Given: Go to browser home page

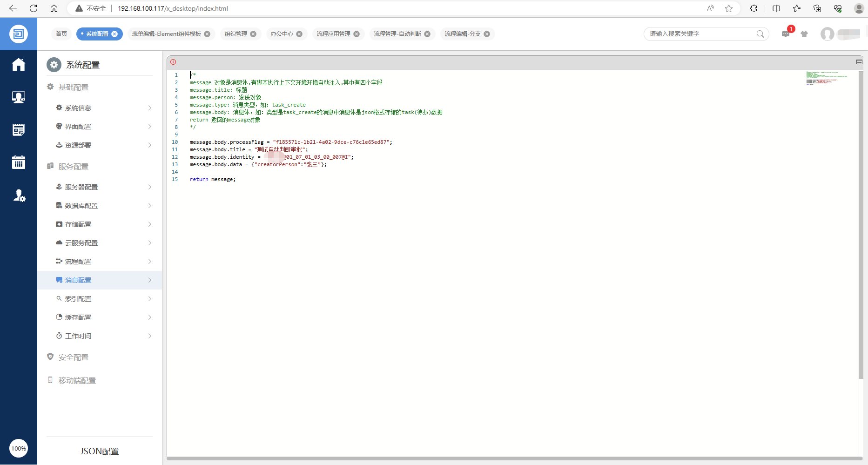Looking at the screenshot, I should [54, 8].
